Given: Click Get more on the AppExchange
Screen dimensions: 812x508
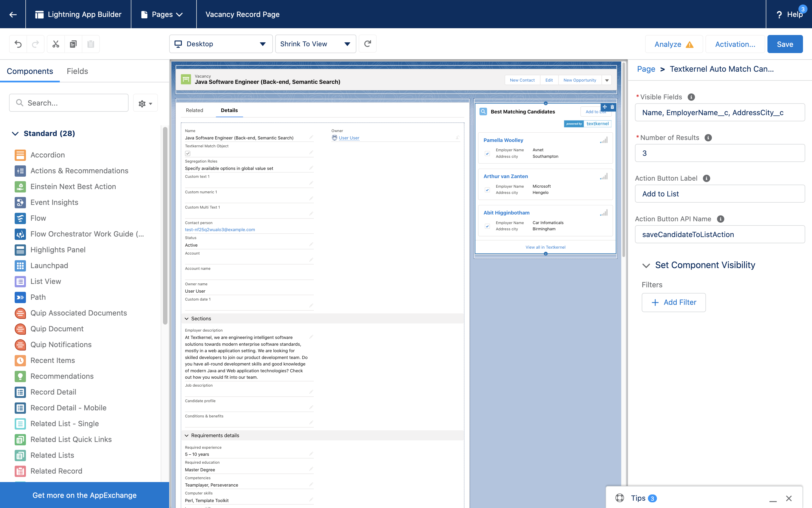Looking at the screenshot, I should [x=85, y=495].
